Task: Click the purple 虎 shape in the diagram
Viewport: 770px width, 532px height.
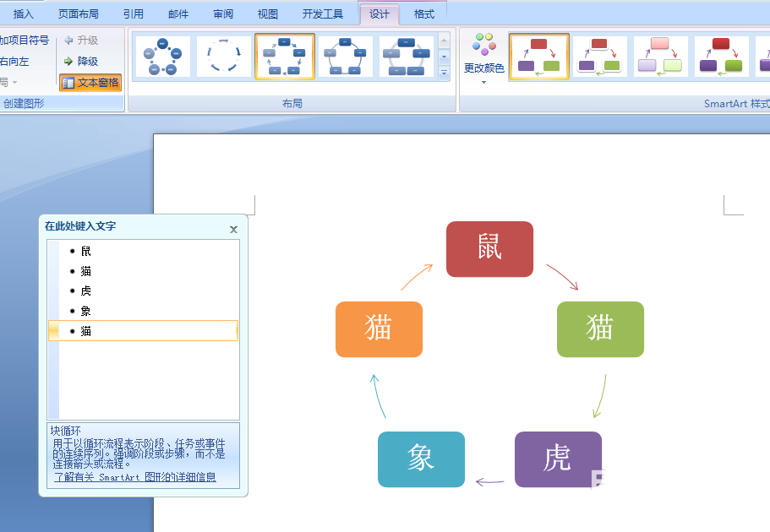Action: point(558,459)
